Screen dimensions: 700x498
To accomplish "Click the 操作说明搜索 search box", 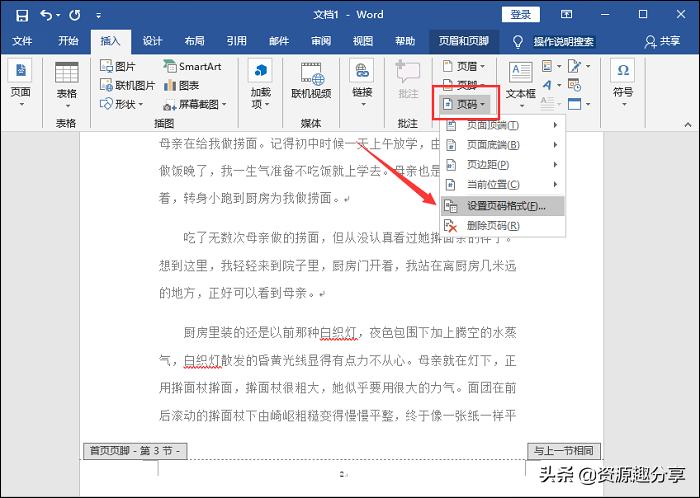I will [x=563, y=42].
